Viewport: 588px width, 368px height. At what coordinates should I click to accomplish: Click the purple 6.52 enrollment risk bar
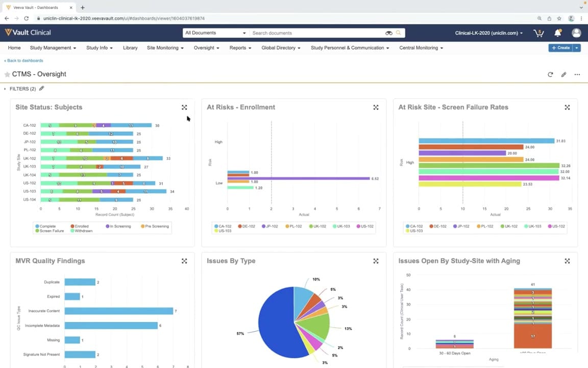pos(298,178)
